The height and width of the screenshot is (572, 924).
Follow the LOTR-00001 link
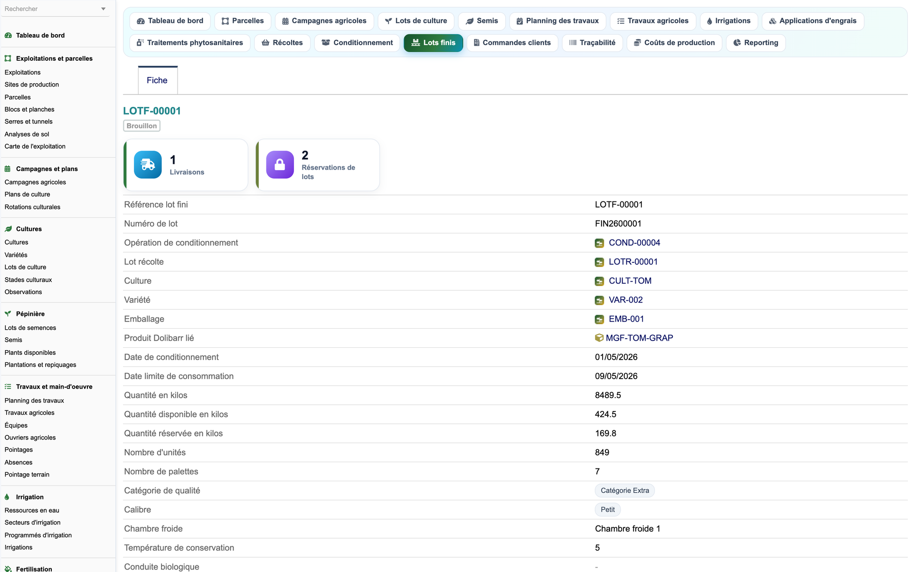coord(633,262)
